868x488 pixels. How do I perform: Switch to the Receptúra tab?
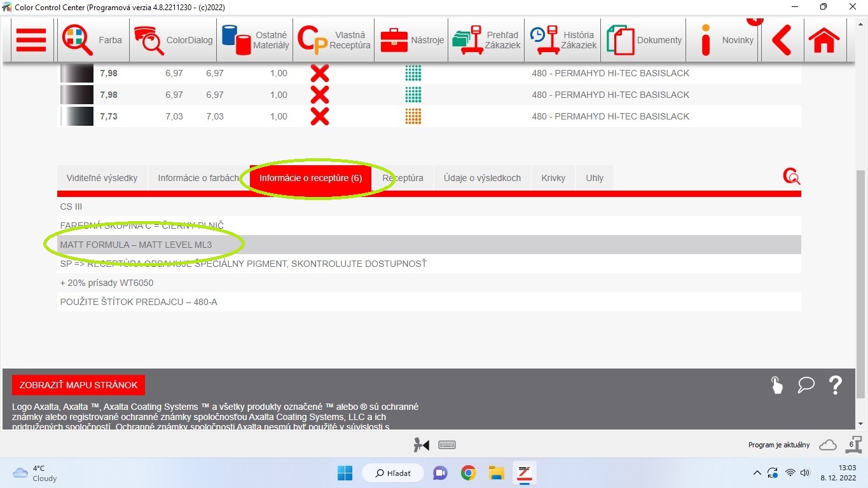click(403, 178)
